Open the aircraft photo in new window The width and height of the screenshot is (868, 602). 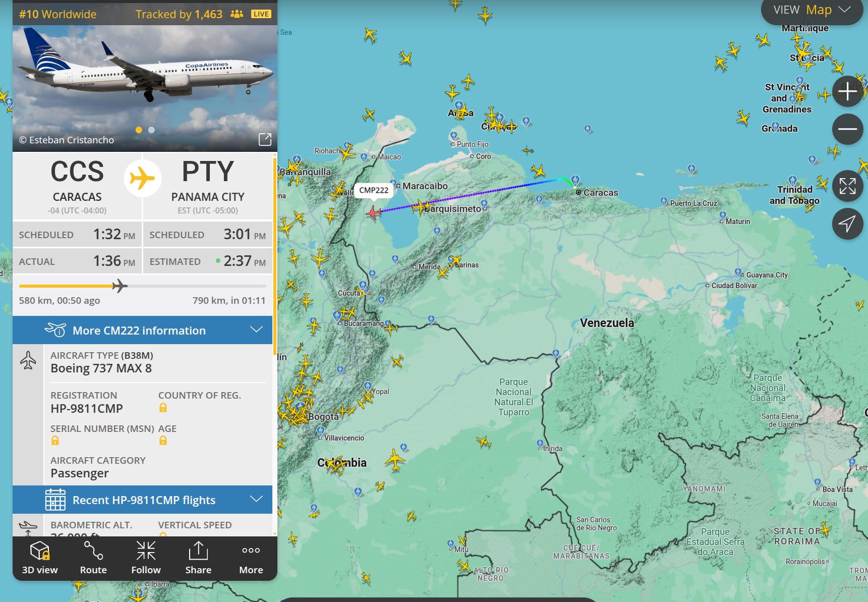265,139
